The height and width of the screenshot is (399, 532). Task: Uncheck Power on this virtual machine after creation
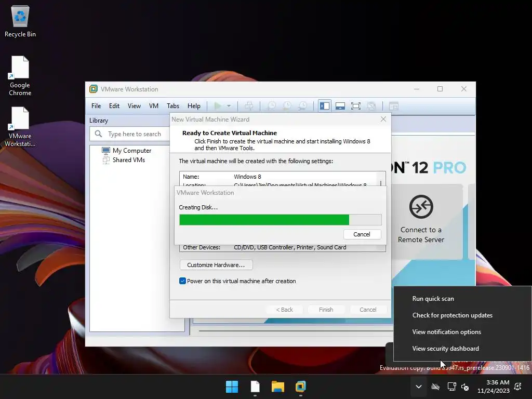click(182, 281)
